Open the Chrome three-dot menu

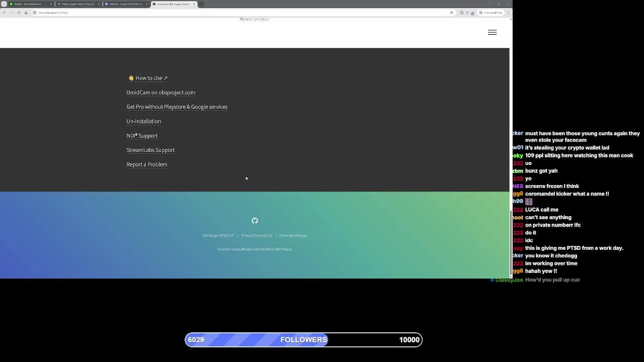[x=508, y=13]
